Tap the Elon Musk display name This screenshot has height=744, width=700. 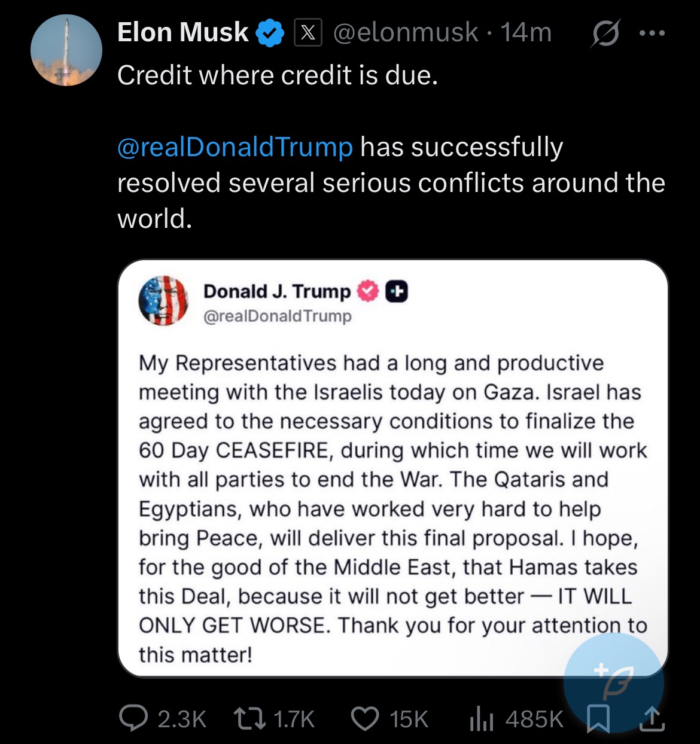point(183,32)
